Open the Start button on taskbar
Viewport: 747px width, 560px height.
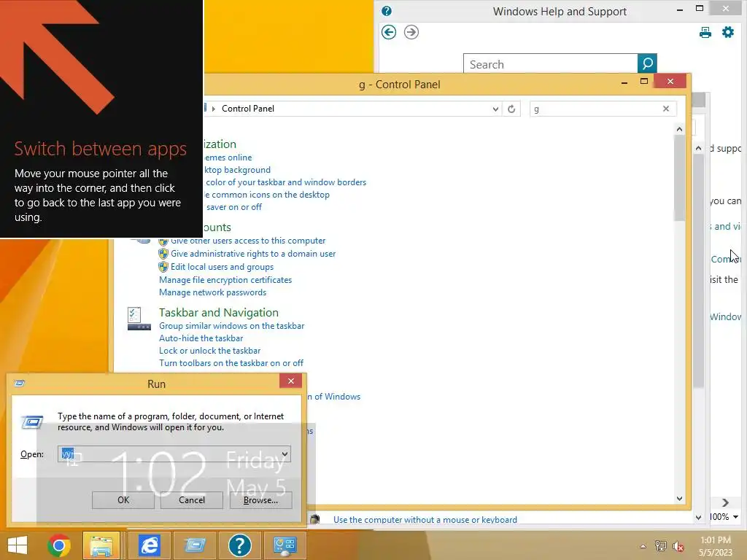18,545
